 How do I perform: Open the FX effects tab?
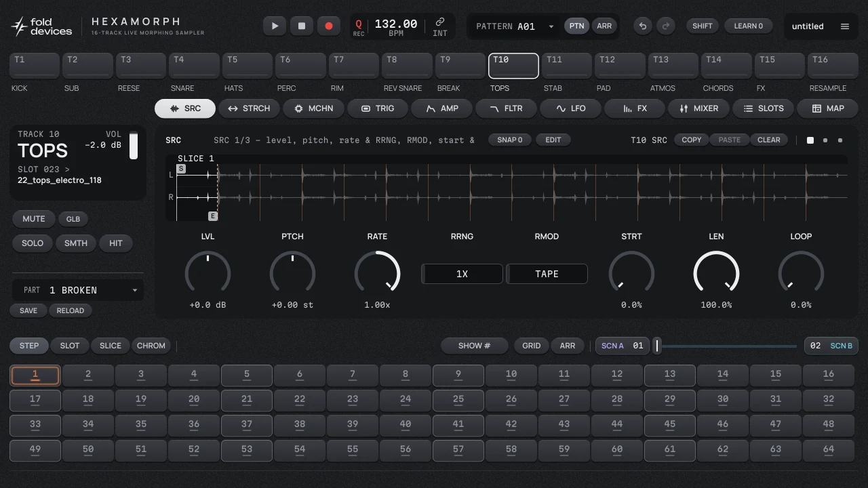(x=635, y=108)
